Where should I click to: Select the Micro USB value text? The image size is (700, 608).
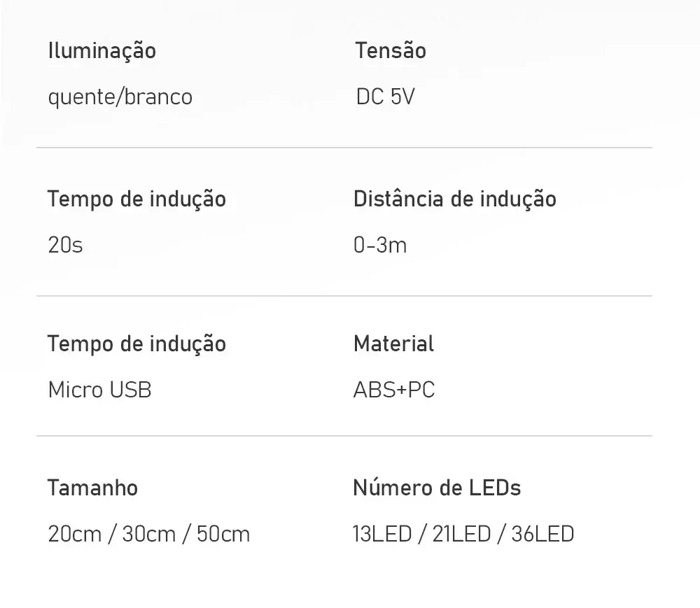tap(99, 390)
